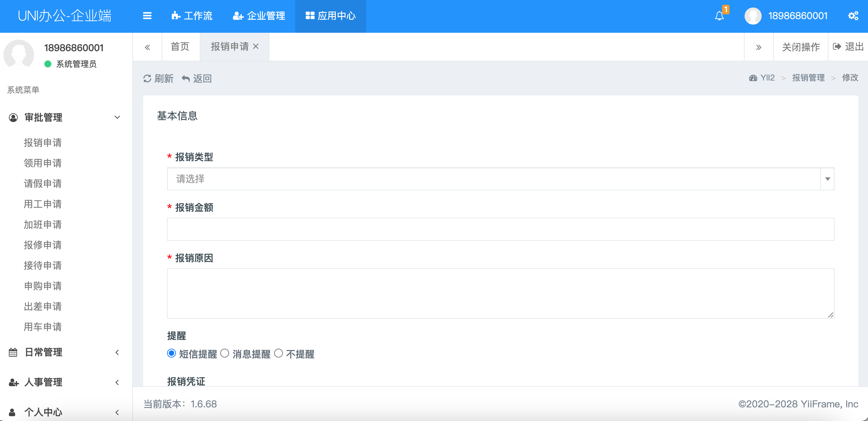Open 请假申请 in the sidebar
868x421 pixels.
(x=43, y=184)
